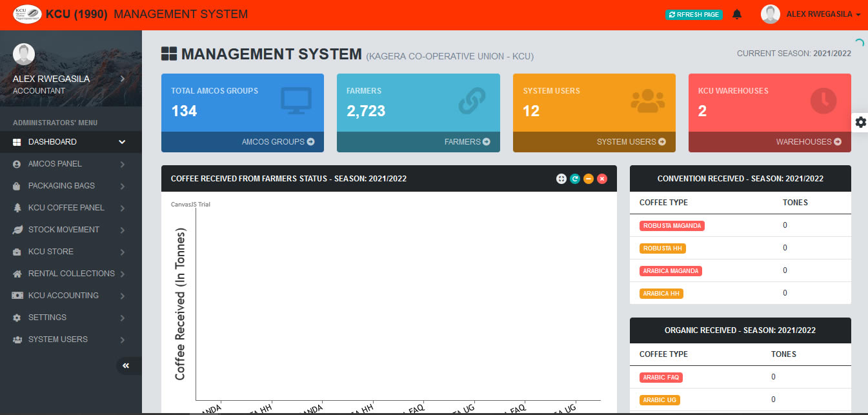Click the header user avatar
This screenshot has height=415, width=868.
point(771,14)
